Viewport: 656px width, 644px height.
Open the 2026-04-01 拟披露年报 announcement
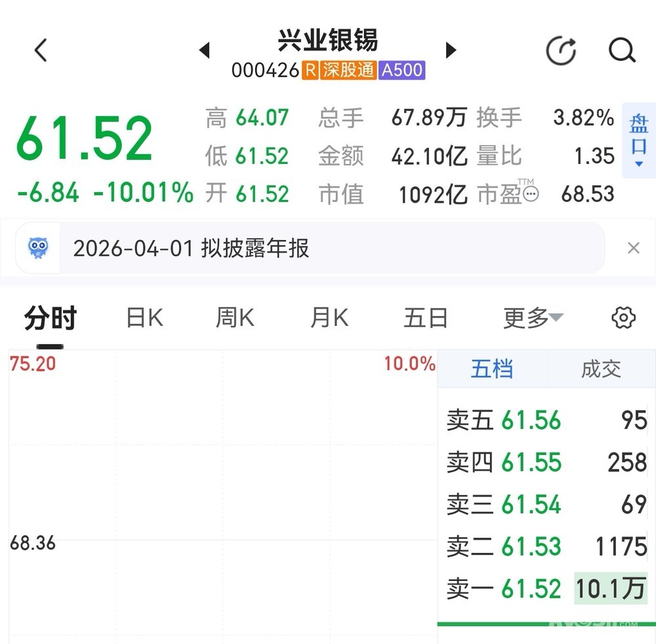(x=190, y=249)
